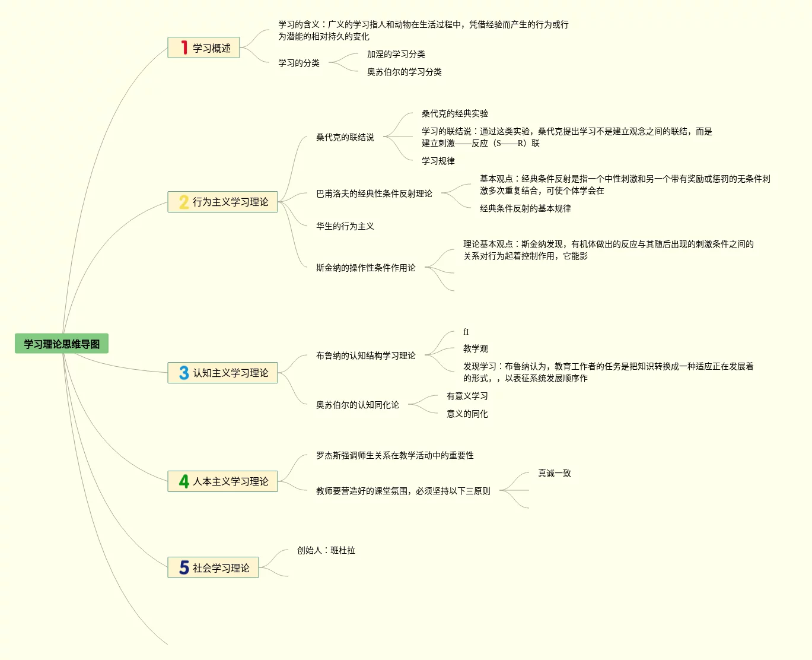Select the root node 学习理论思维导图
This screenshot has height=660, width=812.
(62, 344)
